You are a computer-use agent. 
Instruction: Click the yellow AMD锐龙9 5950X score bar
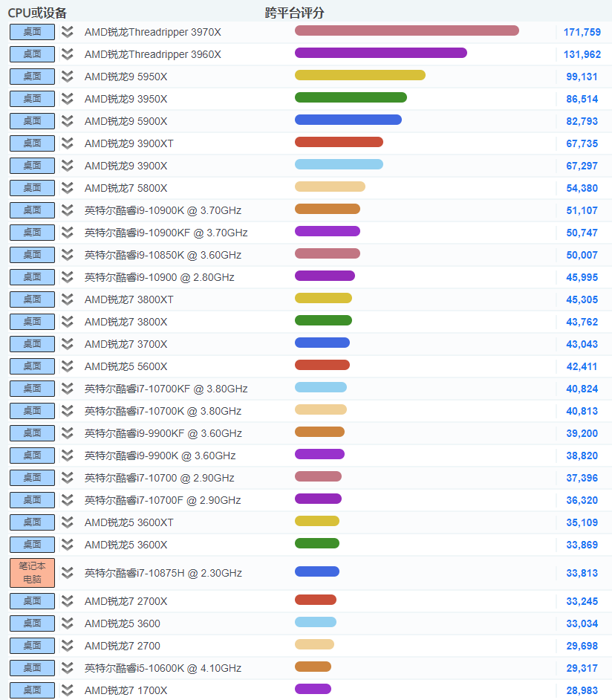[360, 75]
